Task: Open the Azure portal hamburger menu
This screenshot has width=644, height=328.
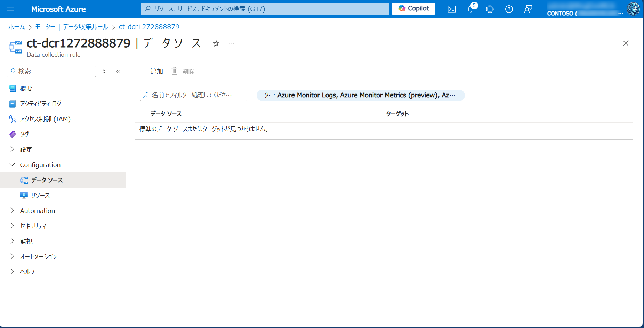Action: (x=10, y=9)
